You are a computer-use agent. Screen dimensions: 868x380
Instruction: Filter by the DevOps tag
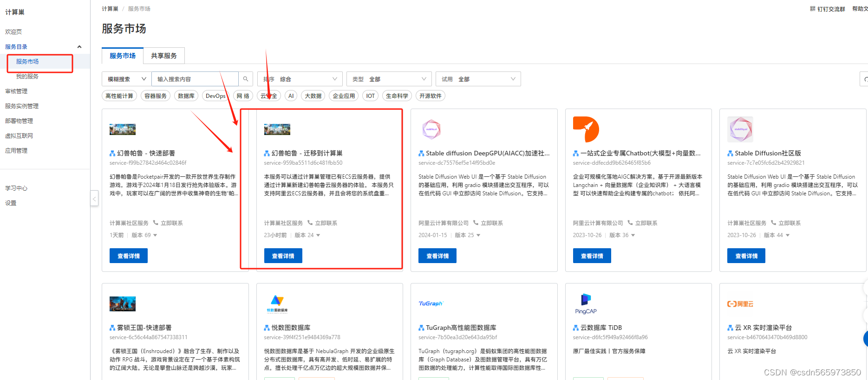point(215,96)
